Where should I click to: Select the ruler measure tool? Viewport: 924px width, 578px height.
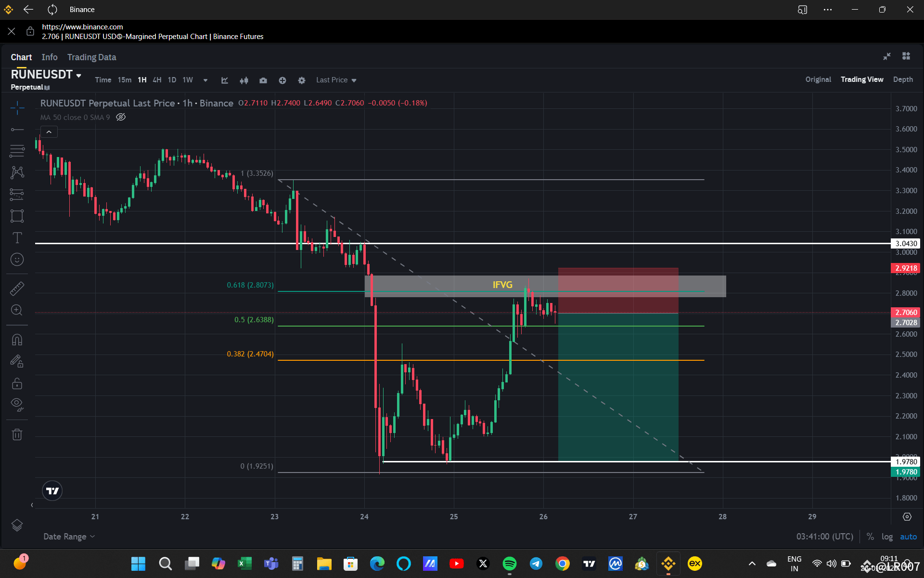(17, 289)
